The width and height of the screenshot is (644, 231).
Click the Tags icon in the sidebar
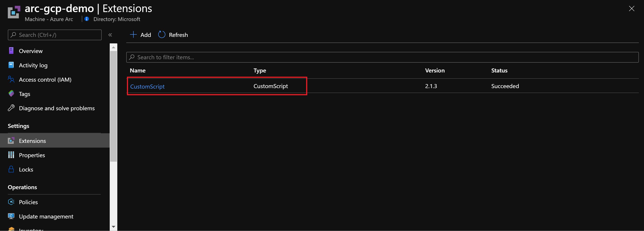(x=11, y=94)
